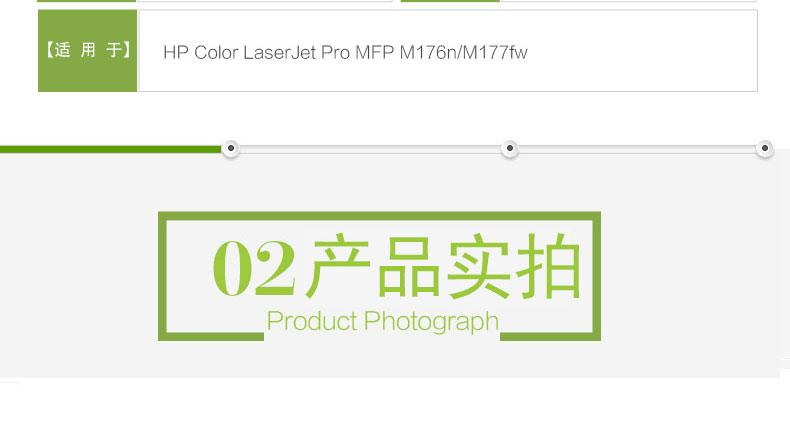
Task: Click the 于 character in the green label
Action: [x=114, y=50]
